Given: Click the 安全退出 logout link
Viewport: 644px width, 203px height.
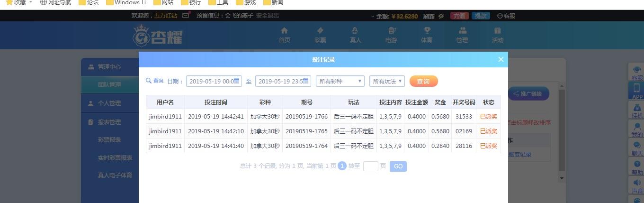Looking at the screenshot, I should 268,16.
